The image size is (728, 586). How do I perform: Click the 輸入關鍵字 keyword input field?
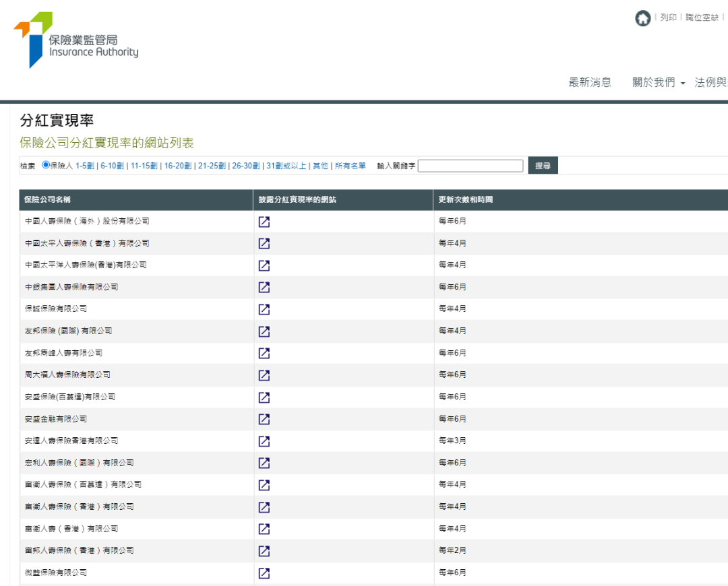[x=471, y=166]
